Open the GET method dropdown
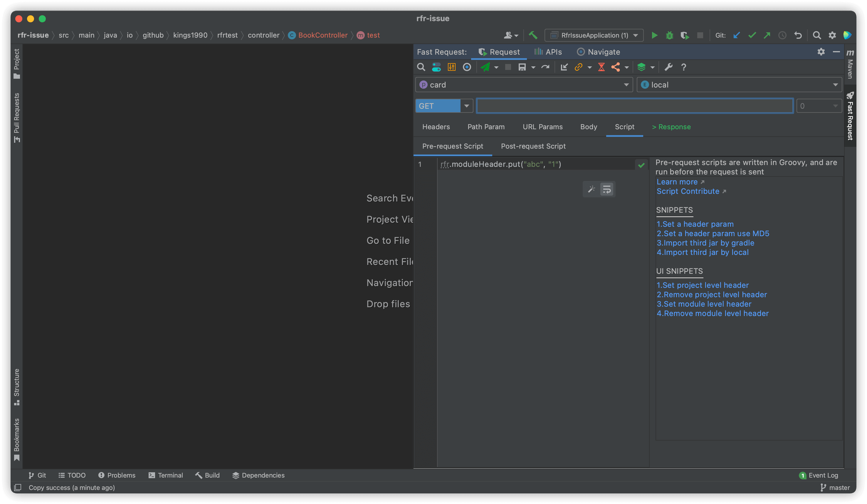The image size is (867, 504). click(x=467, y=106)
